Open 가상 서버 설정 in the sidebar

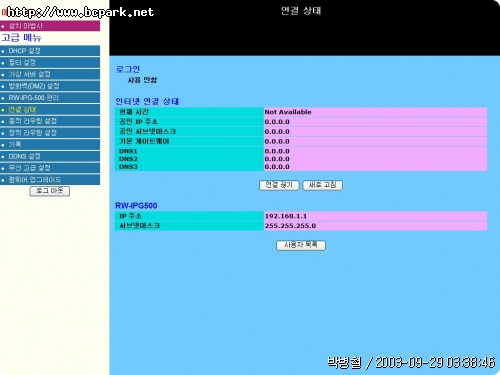50,74
